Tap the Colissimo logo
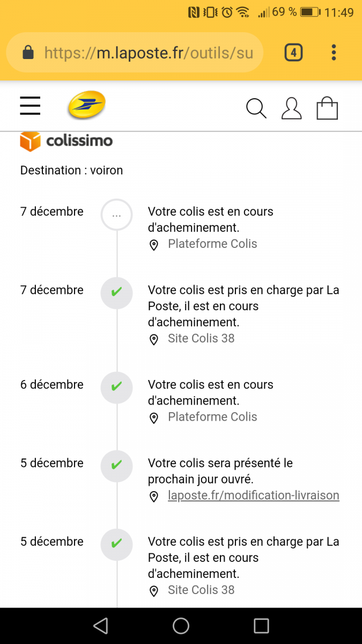The height and width of the screenshot is (644, 362). coord(67,141)
